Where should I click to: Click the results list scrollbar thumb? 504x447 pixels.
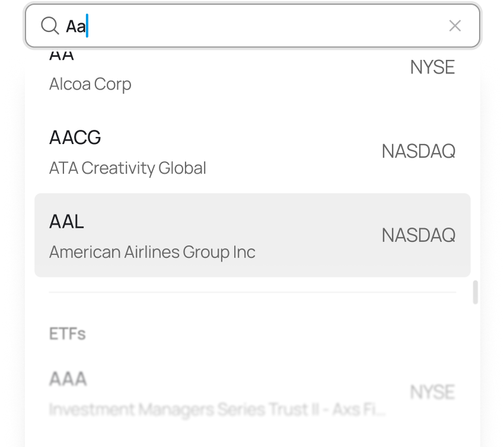point(475,292)
